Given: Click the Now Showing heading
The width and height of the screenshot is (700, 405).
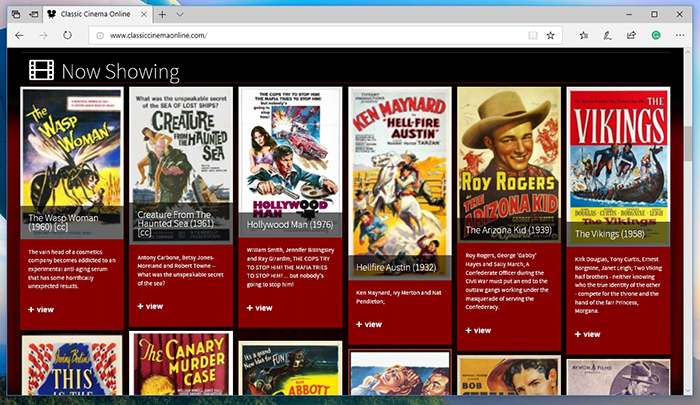Looking at the screenshot, I should pyautogui.click(x=120, y=71).
